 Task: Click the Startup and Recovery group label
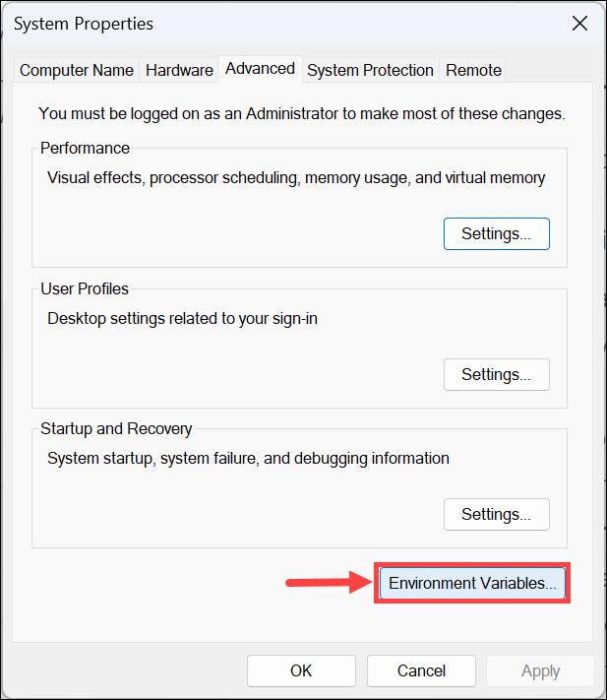click(116, 429)
